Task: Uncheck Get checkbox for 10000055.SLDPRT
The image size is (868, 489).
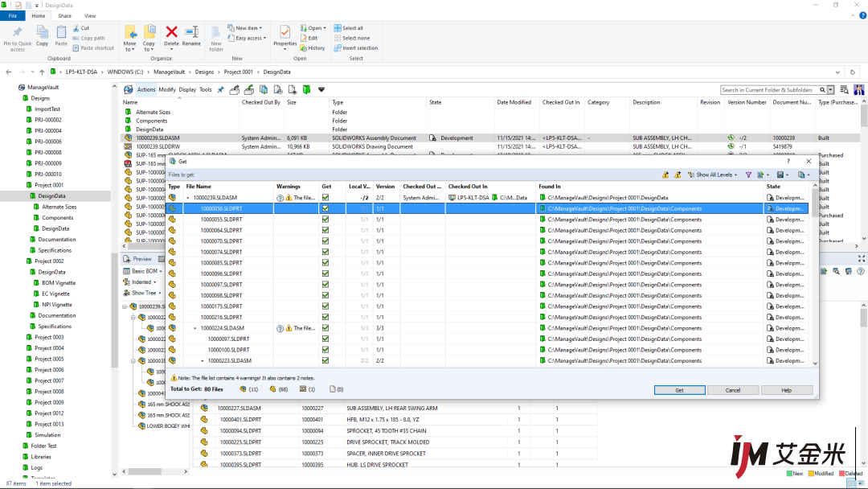Action: pos(325,220)
